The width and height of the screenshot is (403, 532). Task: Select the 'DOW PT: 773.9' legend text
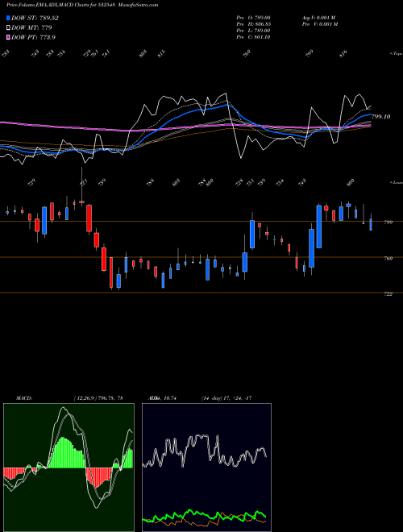point(33,37)
